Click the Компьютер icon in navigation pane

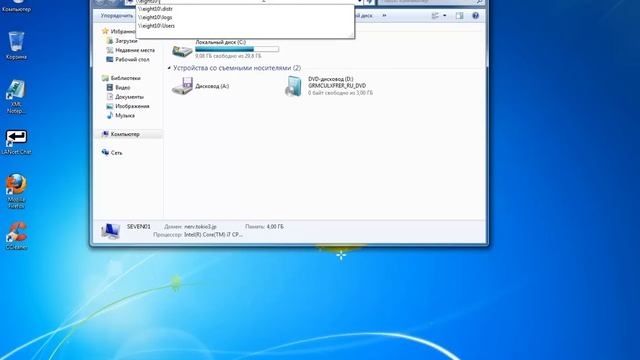pyautogui.click(x=105, y=134)
